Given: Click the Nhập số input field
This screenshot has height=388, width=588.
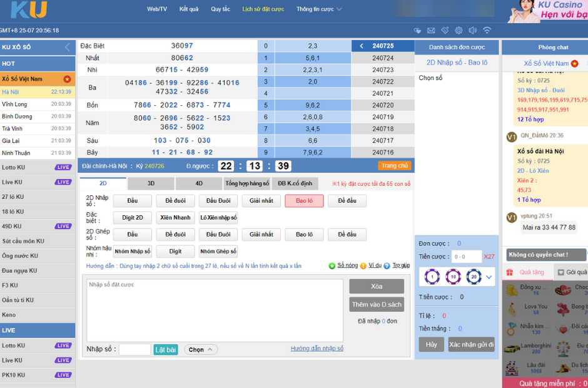Looking at the screenshot, I should point(134,350).
